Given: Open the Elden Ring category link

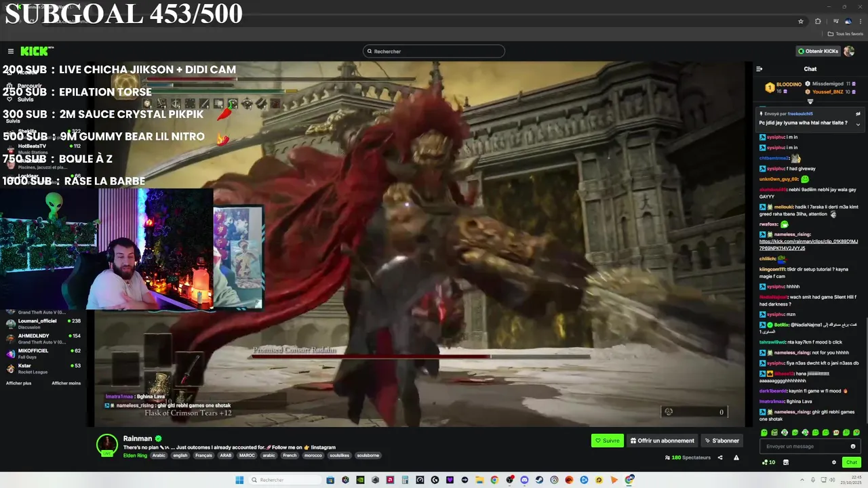Looking at the screenshot, I should pos(135,455).
